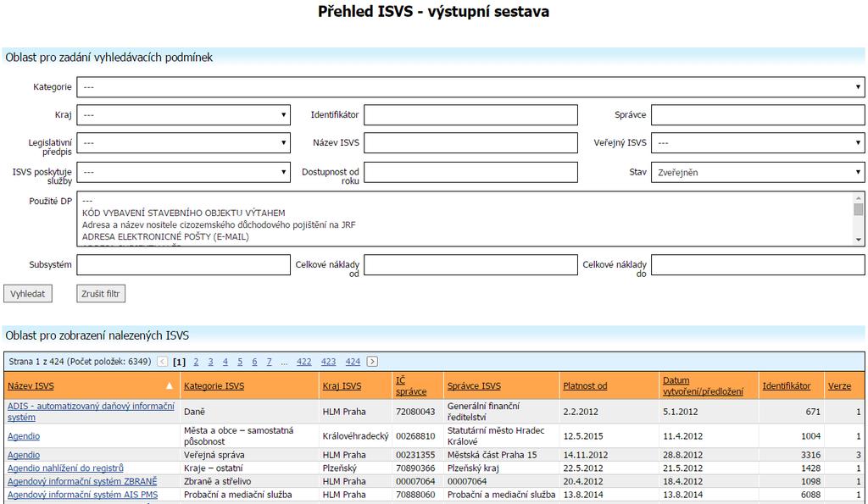The height and width of the screenshot is (504, 868).
Task: Open the Kategorie dropdown
Action: pyautogui.click(x=470, y=87)
